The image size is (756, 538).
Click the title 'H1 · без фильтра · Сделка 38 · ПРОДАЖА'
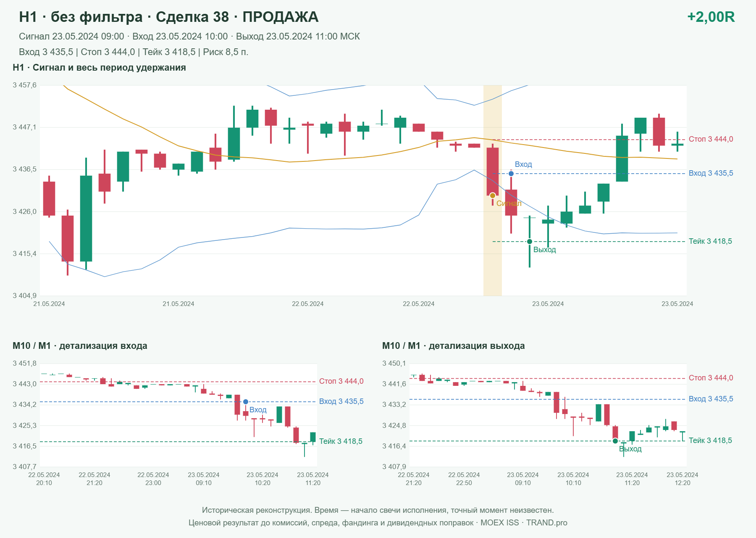coord(169,17)
